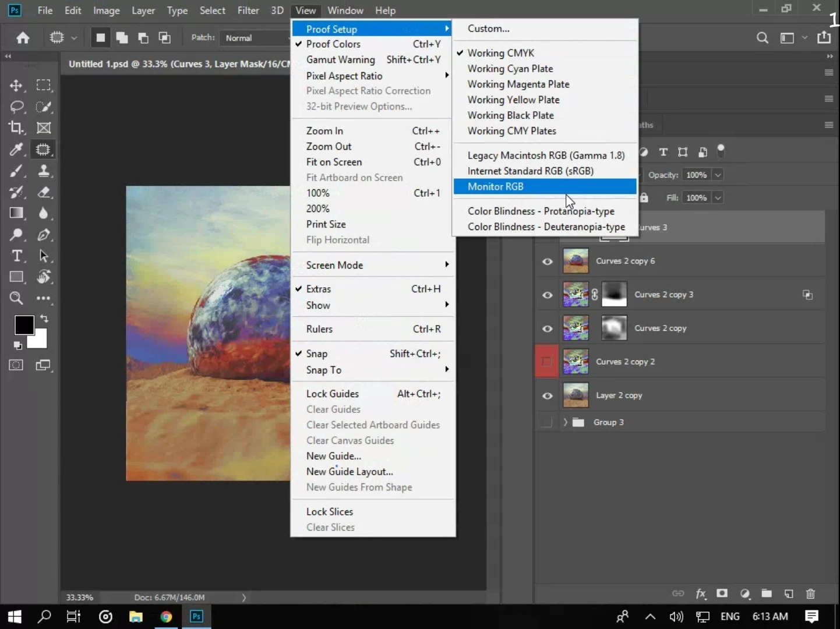Hide the Curves 2 copy layer
The width and height of the screenshot is (840, 629).
(547, 328)
